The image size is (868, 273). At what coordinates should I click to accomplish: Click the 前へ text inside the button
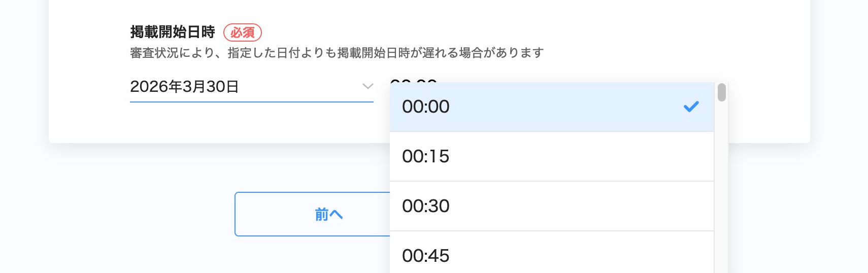pos(328,215)
